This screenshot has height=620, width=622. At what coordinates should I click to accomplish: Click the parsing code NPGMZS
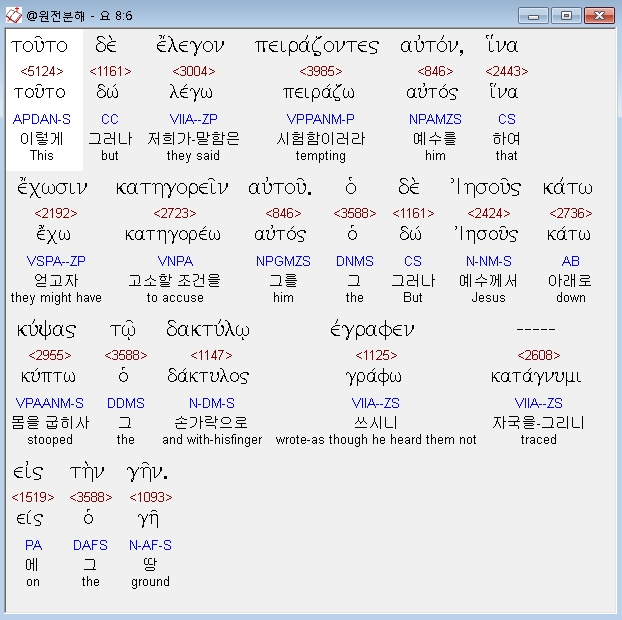click(x=283, y=261)
